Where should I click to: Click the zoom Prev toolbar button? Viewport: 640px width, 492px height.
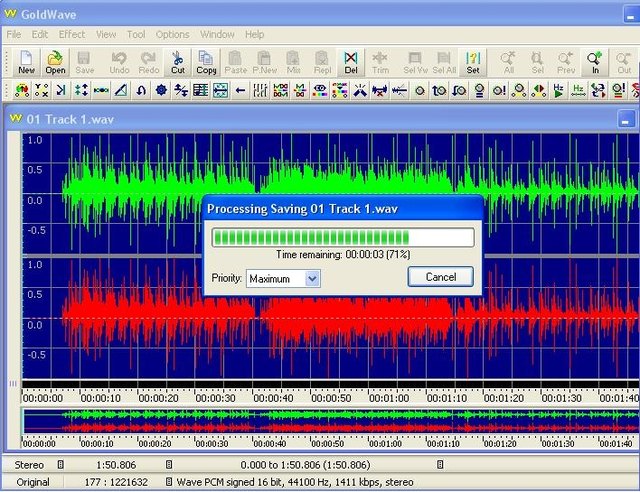[x=566, y=62]
